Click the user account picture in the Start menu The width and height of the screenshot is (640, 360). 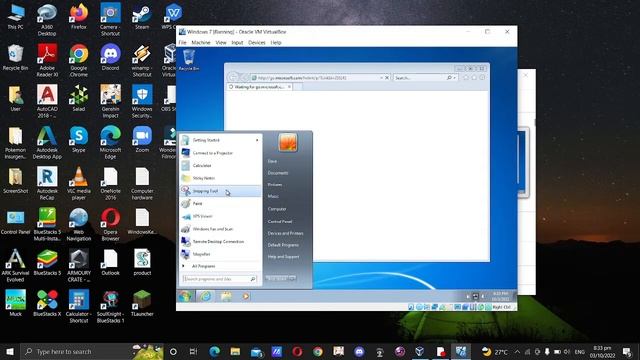click(x=288, y=142)
